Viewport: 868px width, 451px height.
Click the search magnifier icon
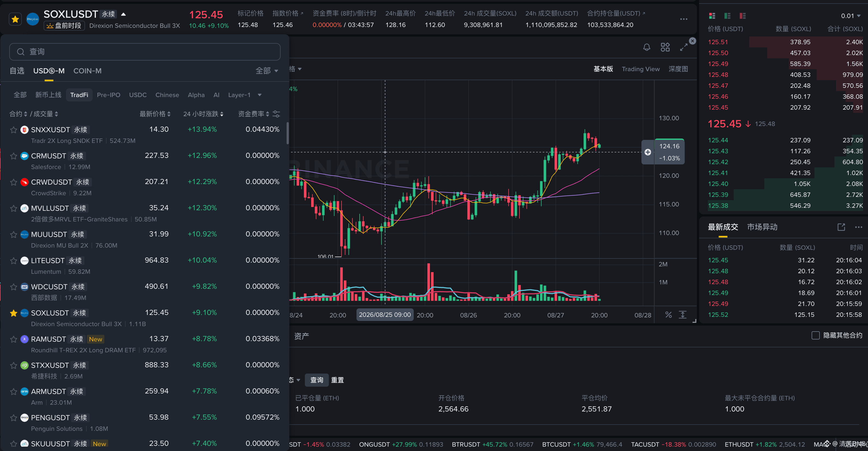click(20, 52)
